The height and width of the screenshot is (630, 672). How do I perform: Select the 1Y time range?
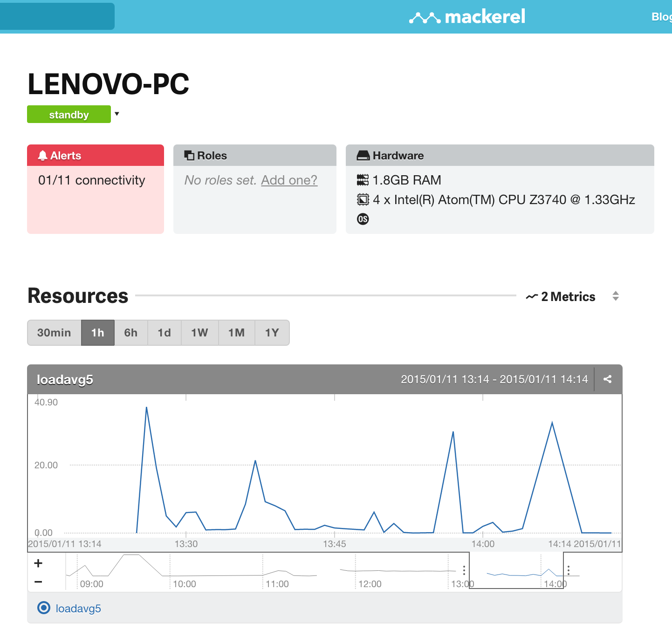click(272, 333)
